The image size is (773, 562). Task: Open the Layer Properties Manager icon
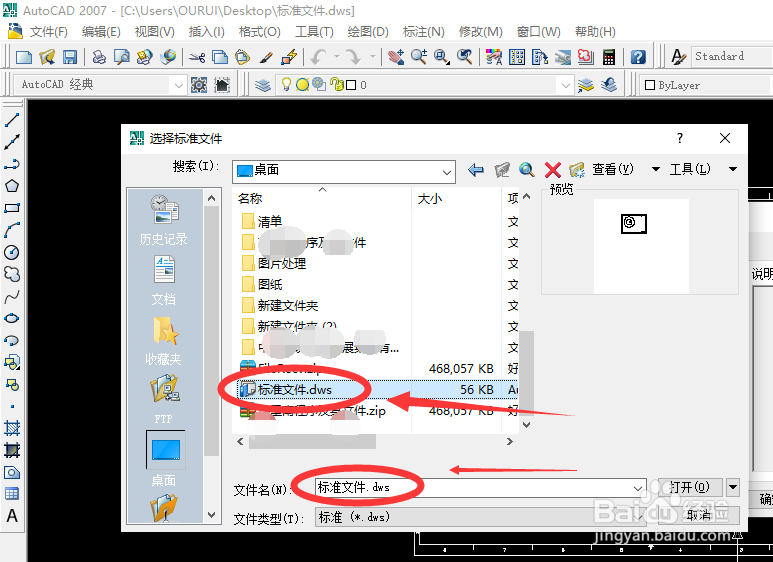click(263, 85)
